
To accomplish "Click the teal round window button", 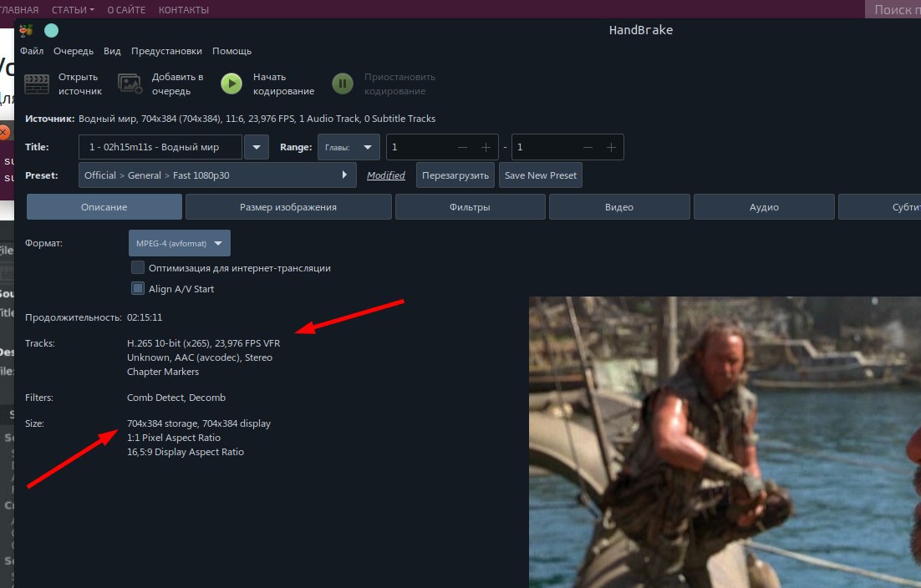I will pyautogui.click(x=52, y=31).
